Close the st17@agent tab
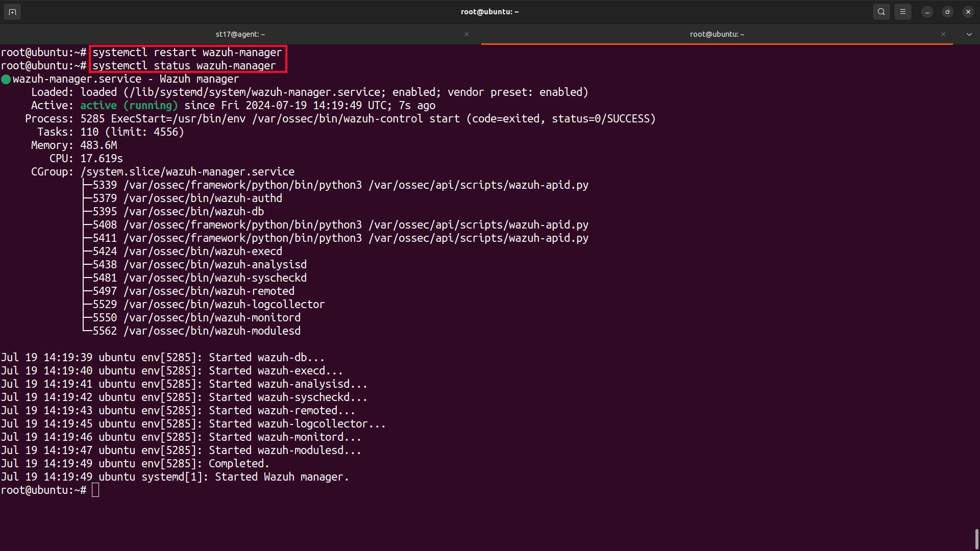The image size is (980, 551). click(x=467, y=34)
